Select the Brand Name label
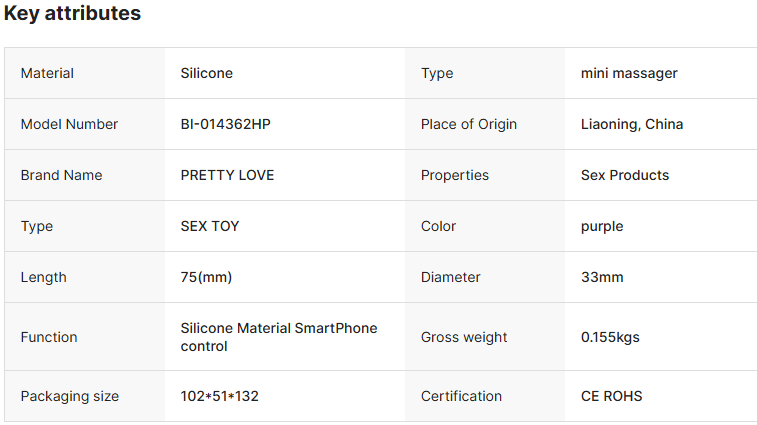Screen dimensions: 757x425 [x=61, y=175]
